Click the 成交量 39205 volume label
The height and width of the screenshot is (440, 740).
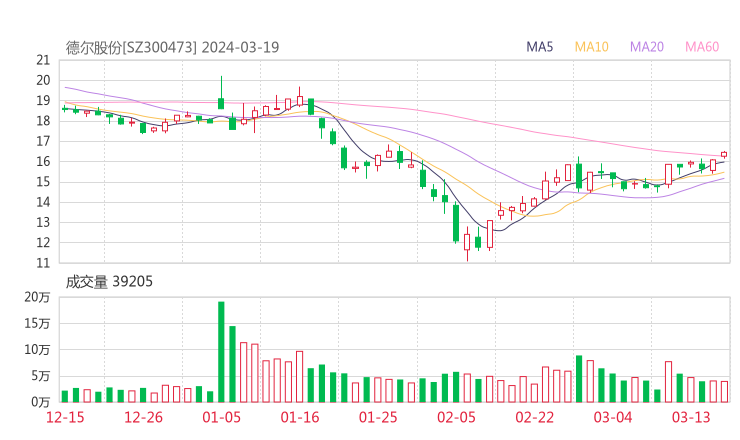tap(109, 282)
